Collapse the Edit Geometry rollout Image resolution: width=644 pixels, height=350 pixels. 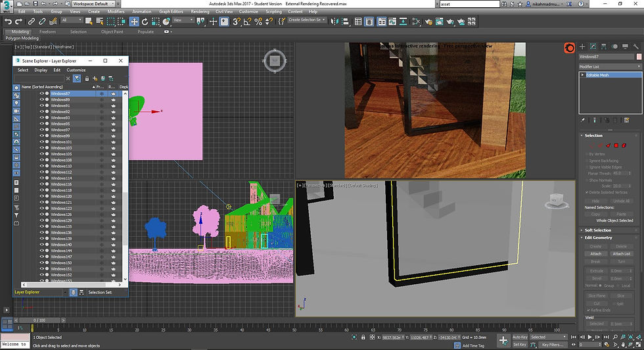[598, 238]
